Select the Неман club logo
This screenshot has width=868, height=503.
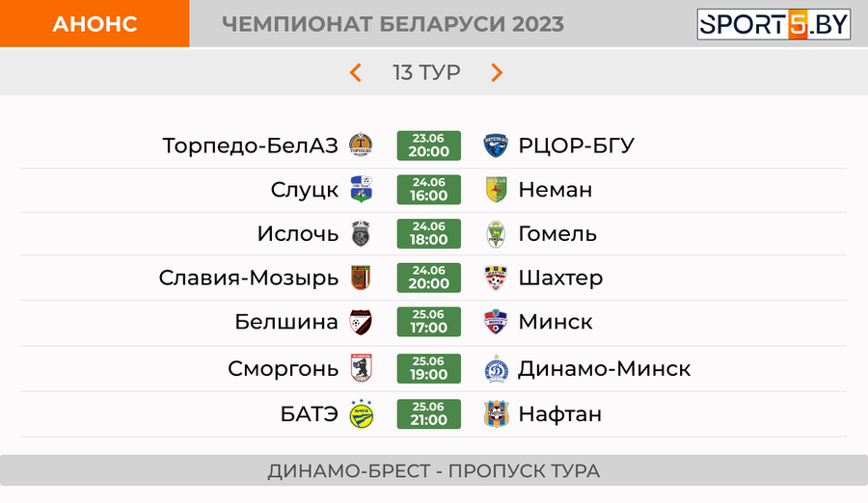pos(496,189)
